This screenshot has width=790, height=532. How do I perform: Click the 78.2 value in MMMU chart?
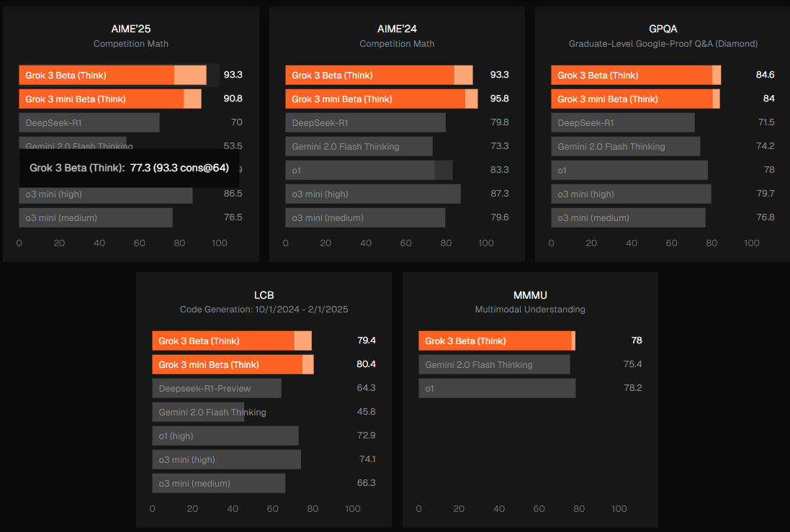[632, 387]
